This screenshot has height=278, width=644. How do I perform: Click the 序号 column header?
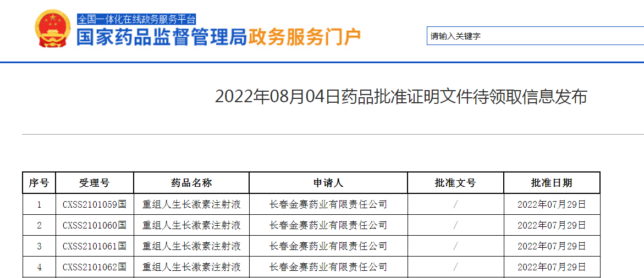click(x=39, y=183)
